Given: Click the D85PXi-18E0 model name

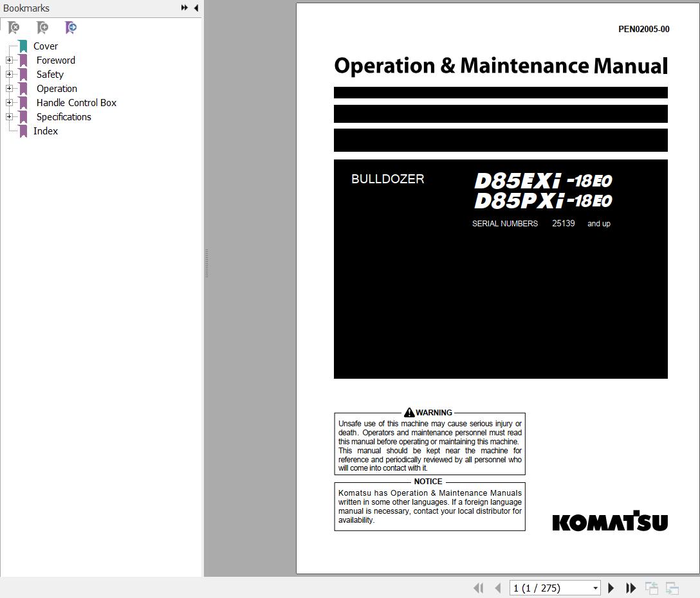Looking at the screenshot, I should pyautogui.click(x=543, y=201).
